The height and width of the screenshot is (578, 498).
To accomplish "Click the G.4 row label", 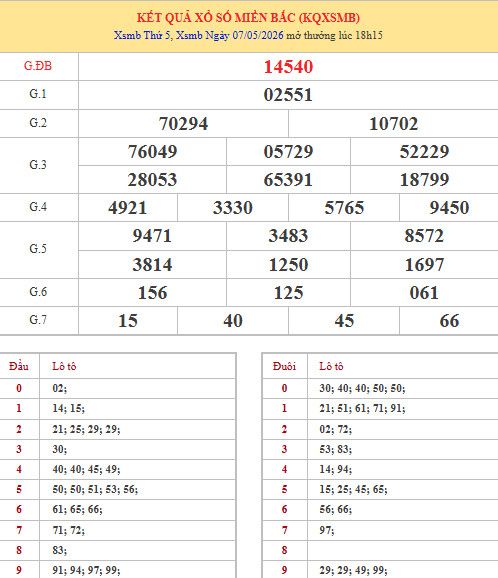I will point(38,207).
